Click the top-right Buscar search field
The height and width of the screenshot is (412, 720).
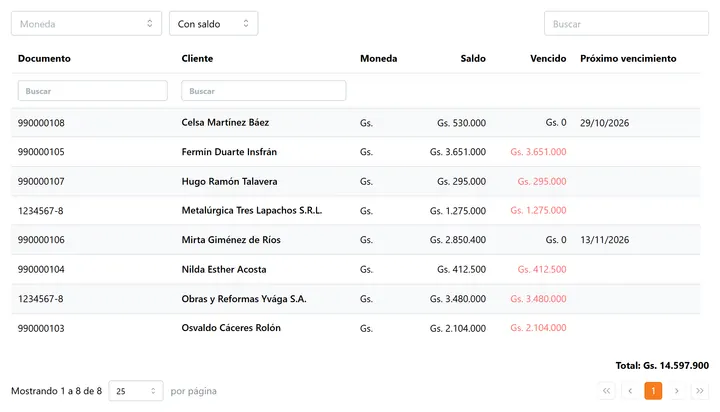tap(626, 23)
